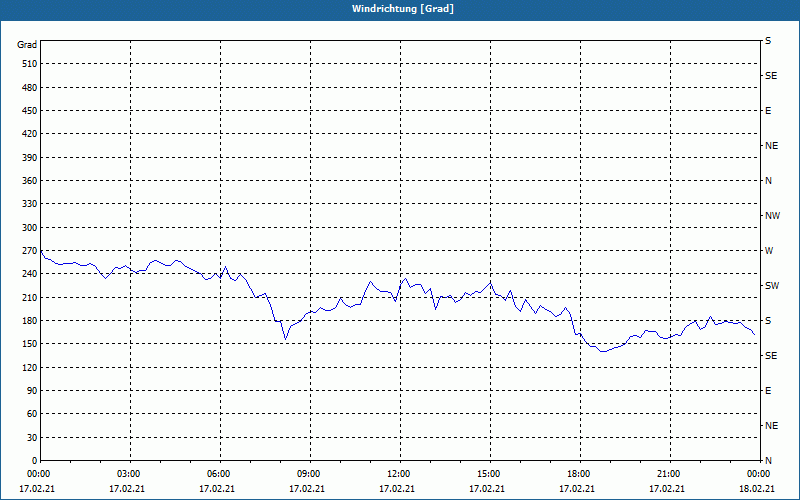The width and height of the screenshot is (800, 500).
Task: Click the 'W' compass label
Action: point(769,251)
